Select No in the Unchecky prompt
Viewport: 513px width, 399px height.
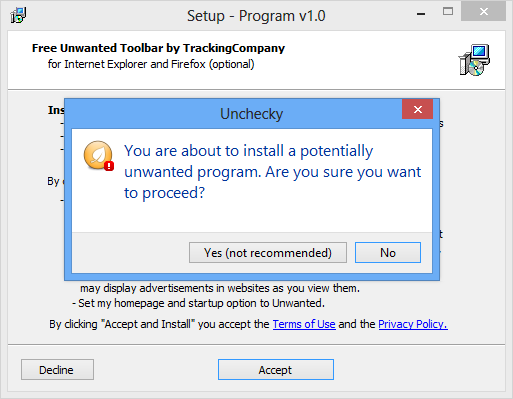click(x=388, y=253)
